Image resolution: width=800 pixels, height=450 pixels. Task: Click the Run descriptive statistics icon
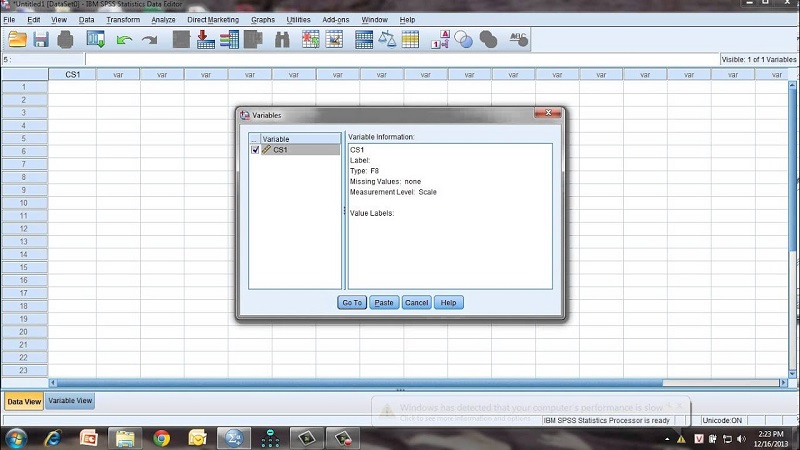click(254, 39)
